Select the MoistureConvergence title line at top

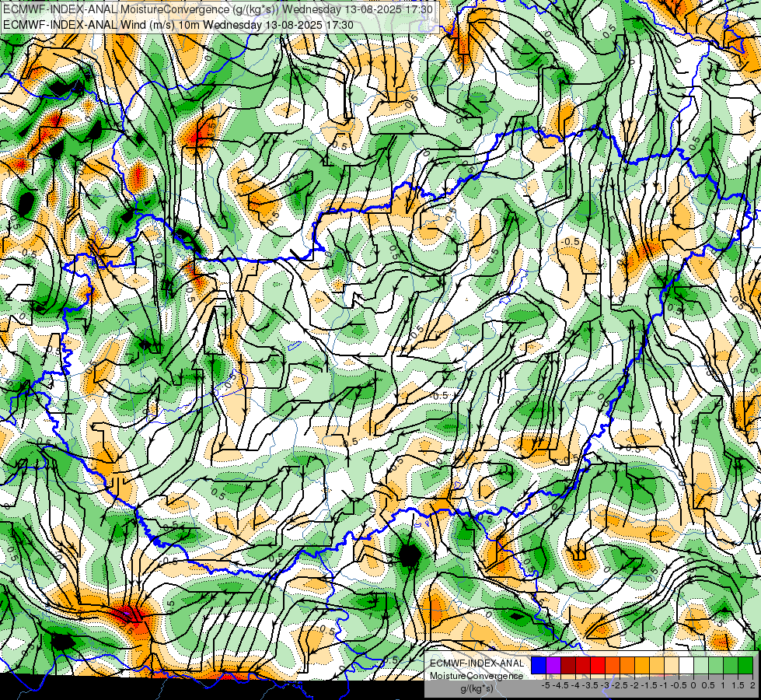point(218,9)
